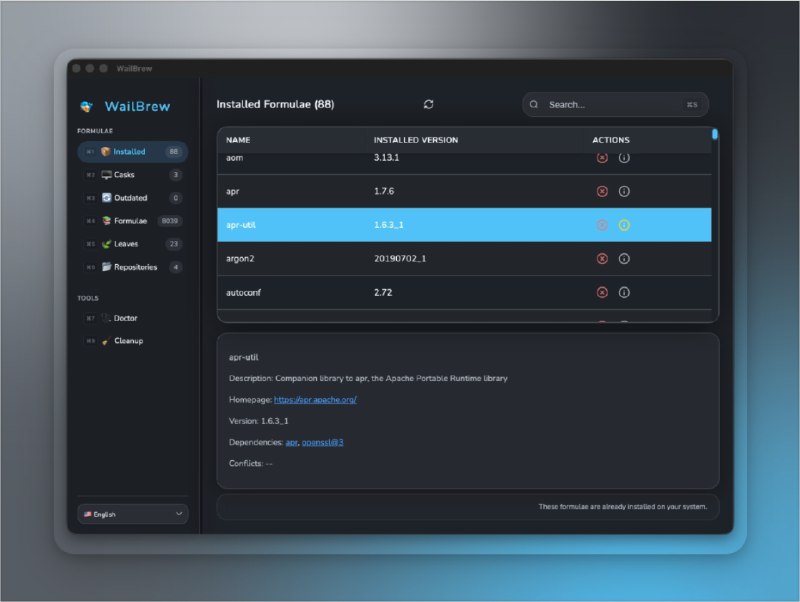The height and width of the screenshot is (602, 800).
Task: Open the English language dropdown
Action: pyautogui.click(x=132, y=514)
